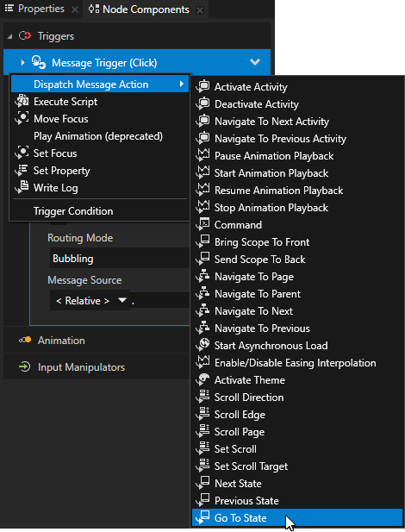Image resolution: width=405 pixels, height=532 pixels.
Task: Click Start Asynchronous Load icon
Action: [203, 345]
